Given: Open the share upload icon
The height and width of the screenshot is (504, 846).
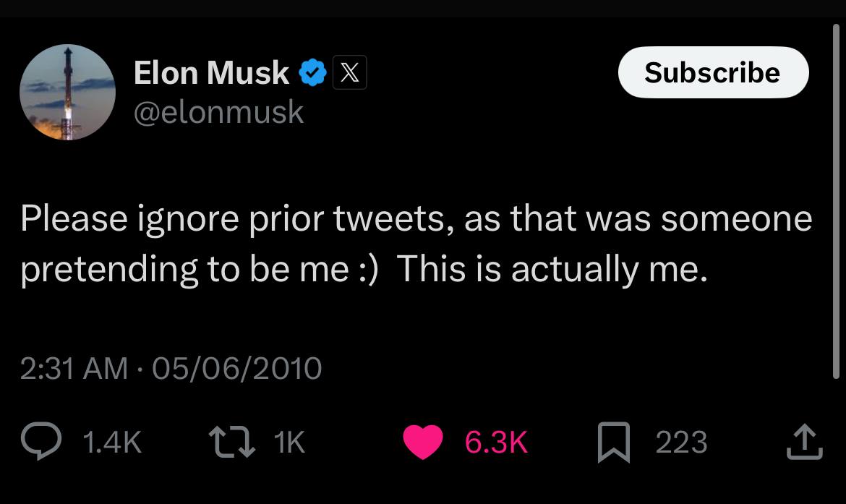Looking at the screenshot, I should click(x=805, y=442).
